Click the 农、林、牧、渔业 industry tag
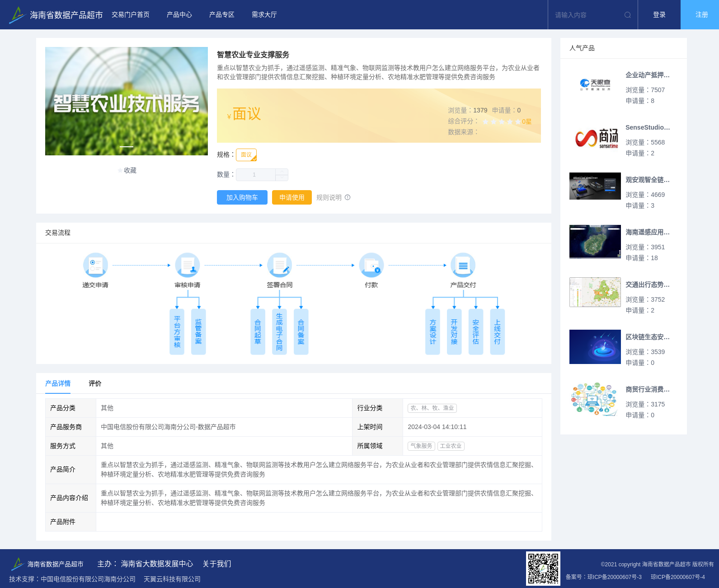Viewport: 719px width, 588px height. point(432,408)
